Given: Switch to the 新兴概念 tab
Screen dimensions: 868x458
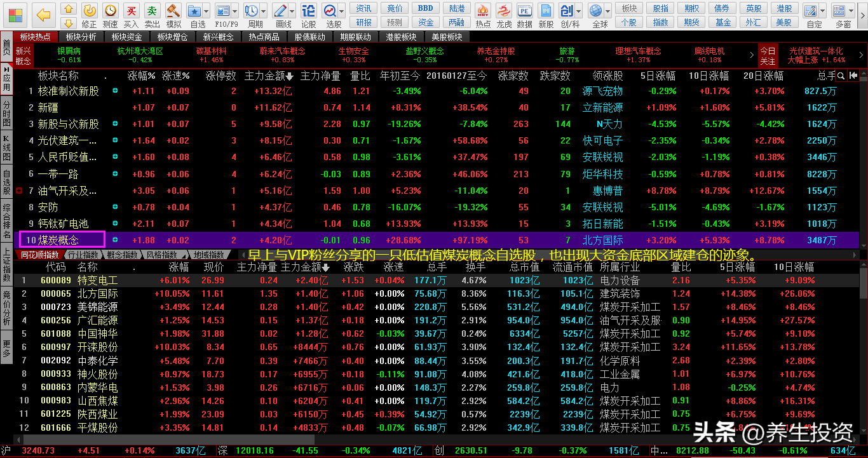Looking at the screenshot, I should [x=218, y=37].
